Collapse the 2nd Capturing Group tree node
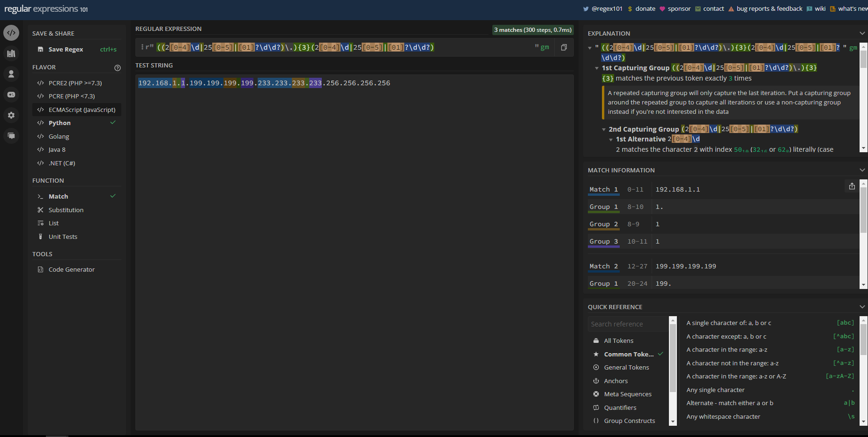This screenshot has width=868, height=437. pyautogui.click(x=604, y=129)
